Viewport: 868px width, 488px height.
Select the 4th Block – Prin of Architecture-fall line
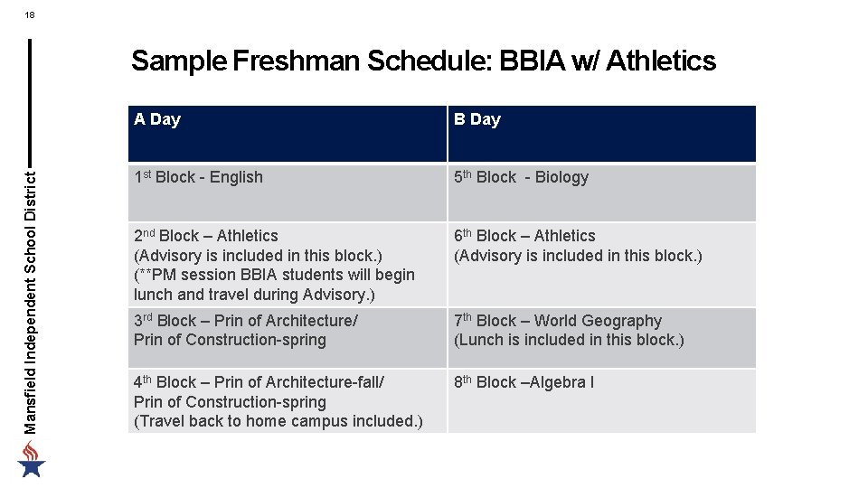pyautogui.click(x=259, y=382)
